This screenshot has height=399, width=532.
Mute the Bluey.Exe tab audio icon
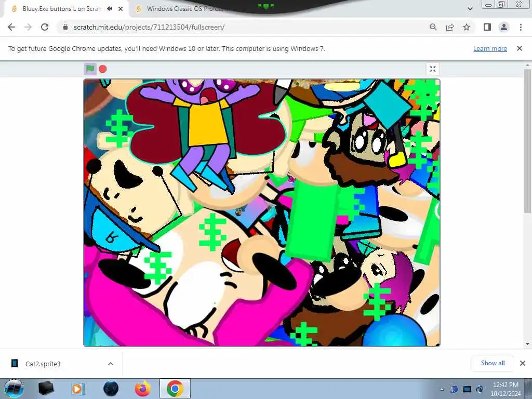109,9
